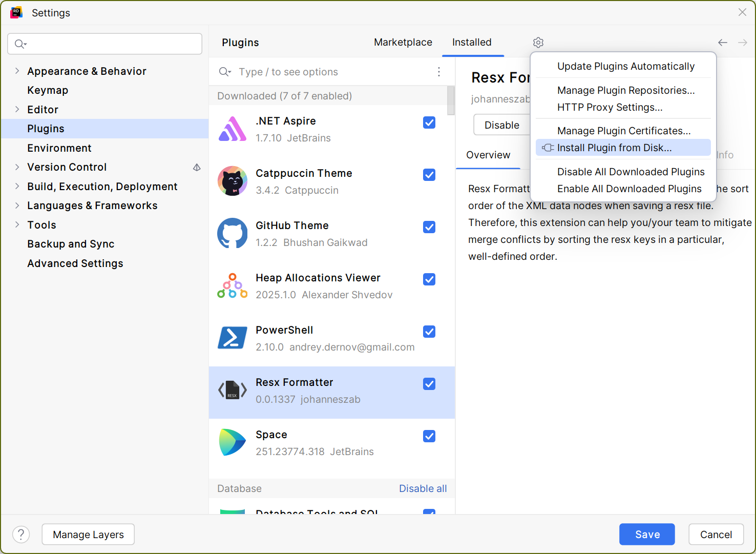The image size is (756, 554).
Task: Focus the settings search field
Action: pyautogui.click(x=104, y=44)
